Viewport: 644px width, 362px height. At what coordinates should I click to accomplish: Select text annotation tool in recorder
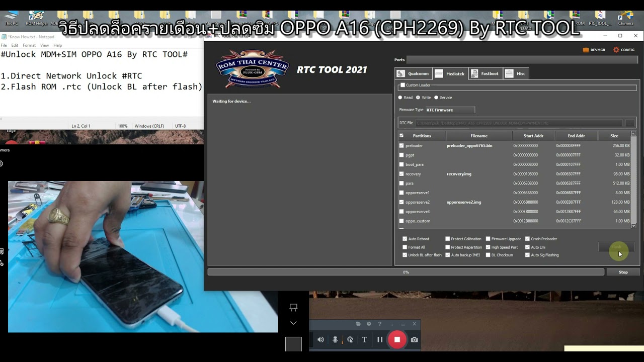(365, 340)
